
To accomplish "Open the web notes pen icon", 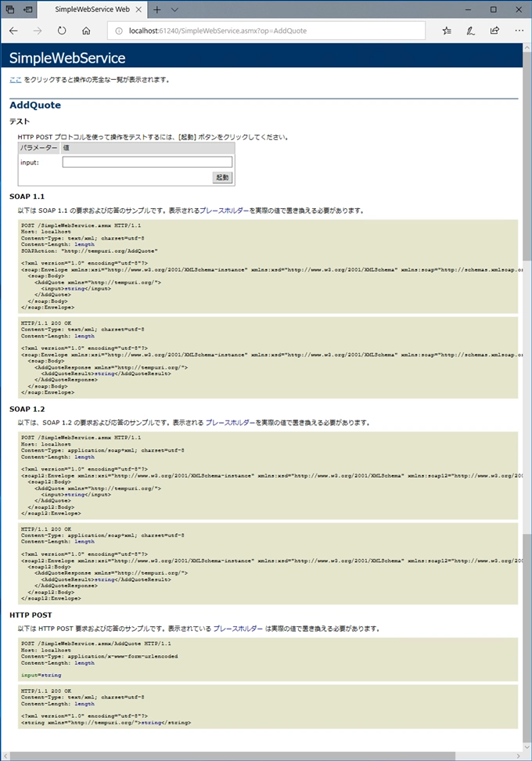I will coord(470,31).
